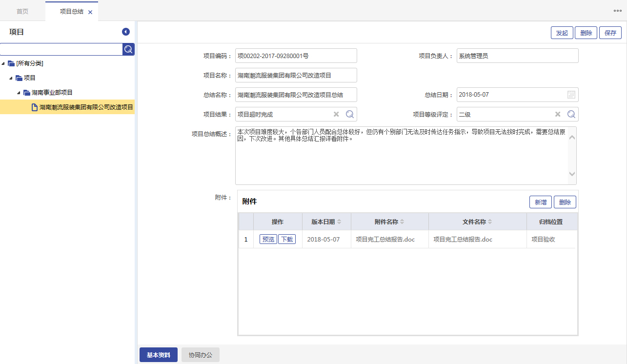Screen dimensions: 627x364
Task: Open lookup for 项目结果 field
Action: 350,114
